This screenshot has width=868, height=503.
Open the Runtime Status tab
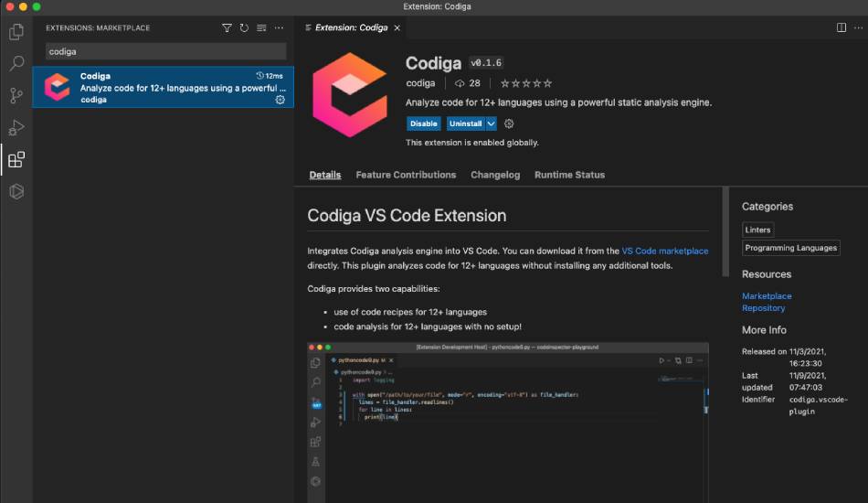point(569,175)
